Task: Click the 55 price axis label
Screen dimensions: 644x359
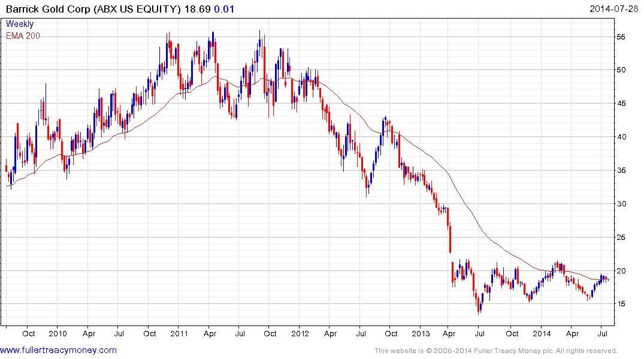Action: (x=621, y=37)
